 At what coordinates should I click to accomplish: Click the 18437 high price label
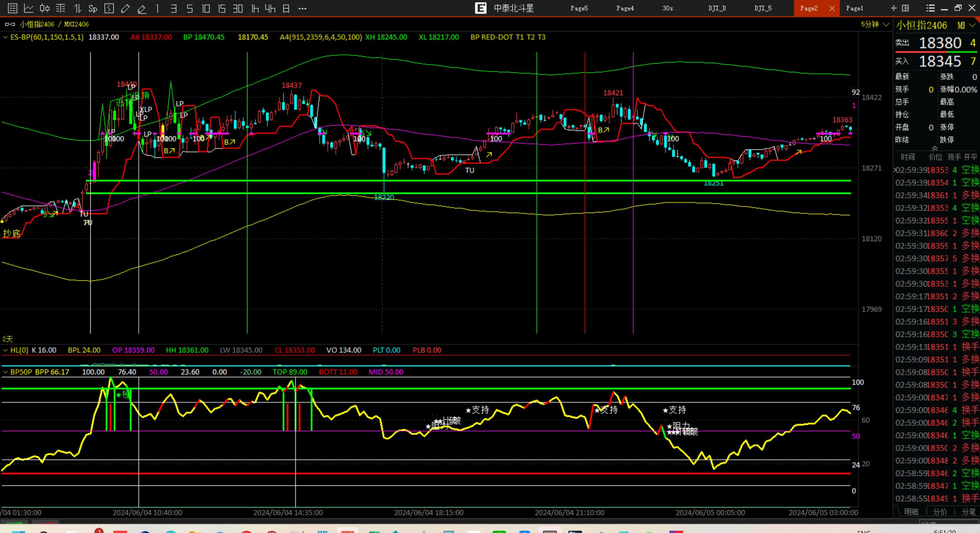(x=291, y=85)
